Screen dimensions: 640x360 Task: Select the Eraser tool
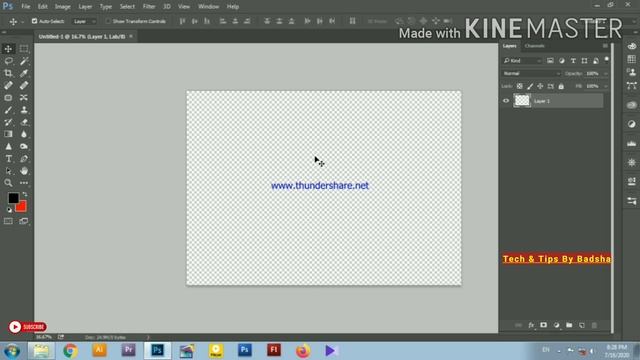pyautogui.click(x=24, y=122)
